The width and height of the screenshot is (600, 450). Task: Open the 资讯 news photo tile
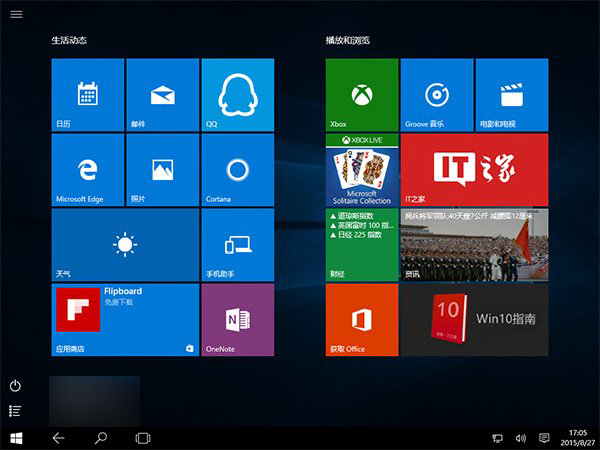[474, 245]
